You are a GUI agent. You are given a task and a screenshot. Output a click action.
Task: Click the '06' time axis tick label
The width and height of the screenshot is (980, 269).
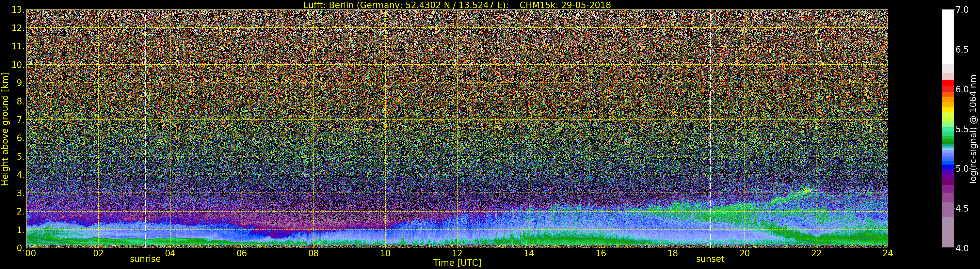click(x=242, y=253)
